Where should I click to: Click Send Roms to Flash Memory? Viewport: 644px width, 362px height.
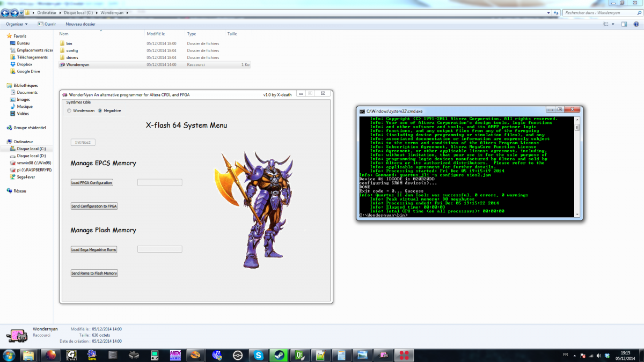click(94, 273)
